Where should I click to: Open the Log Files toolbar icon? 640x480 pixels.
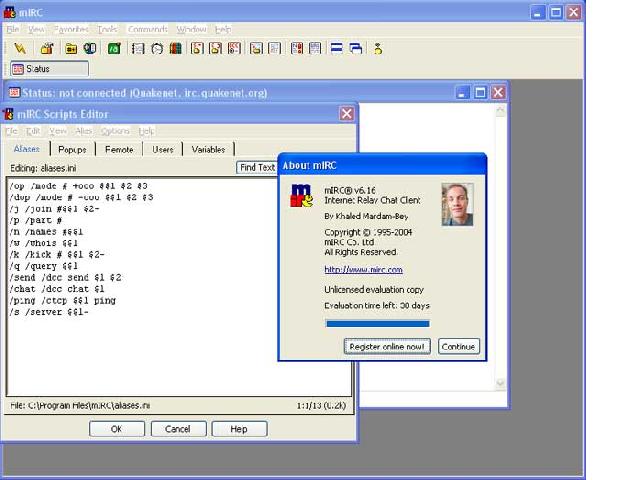point(275,49)
